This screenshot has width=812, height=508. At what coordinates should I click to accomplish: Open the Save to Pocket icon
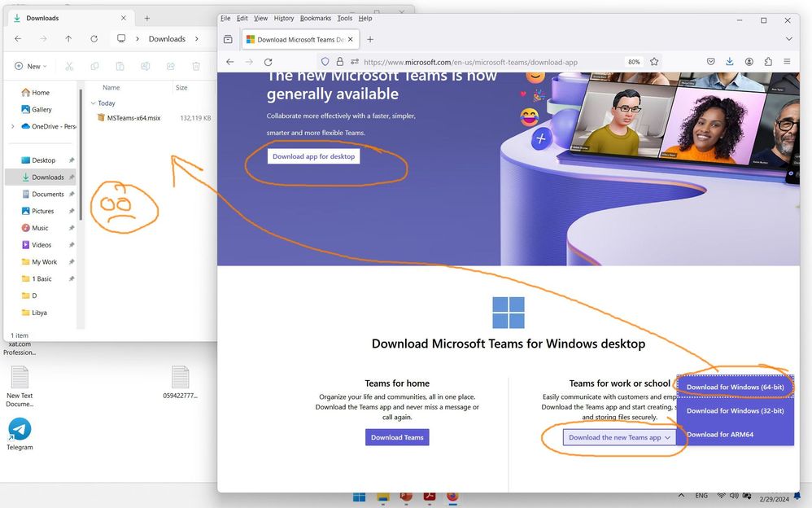click(711, 62)
